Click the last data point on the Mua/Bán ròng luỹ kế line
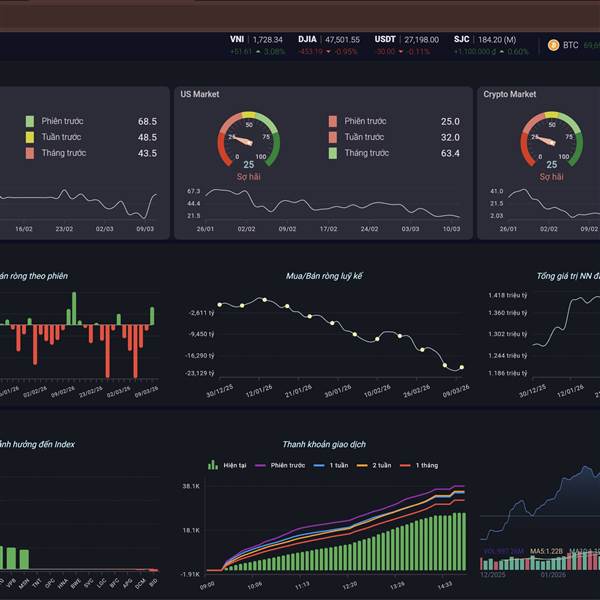The height and width of the screenshot is (600, 600). (x=461, y=367)
